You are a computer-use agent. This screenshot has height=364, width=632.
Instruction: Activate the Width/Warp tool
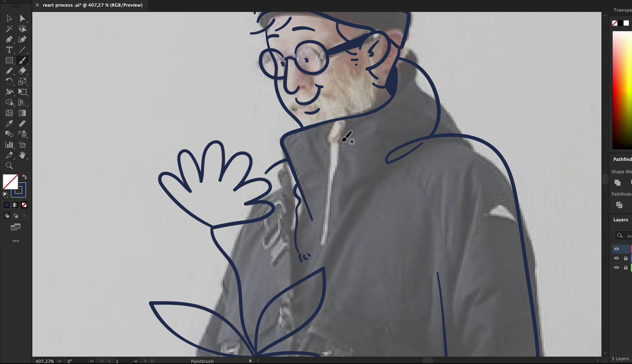pyautogui.click(x=9, y=92)
